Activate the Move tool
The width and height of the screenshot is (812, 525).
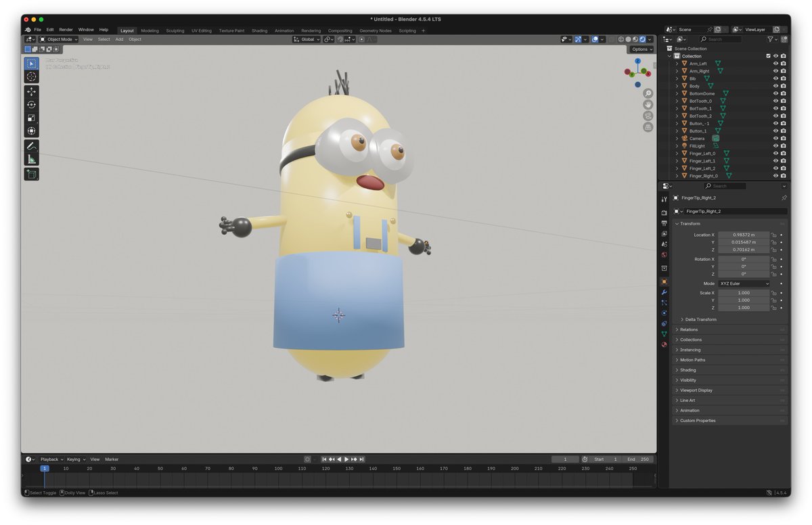(x=31, y=91)
